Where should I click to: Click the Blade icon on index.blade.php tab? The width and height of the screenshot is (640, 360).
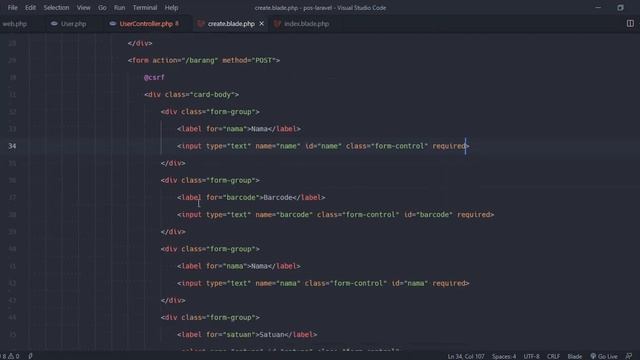tap(277, 24)
